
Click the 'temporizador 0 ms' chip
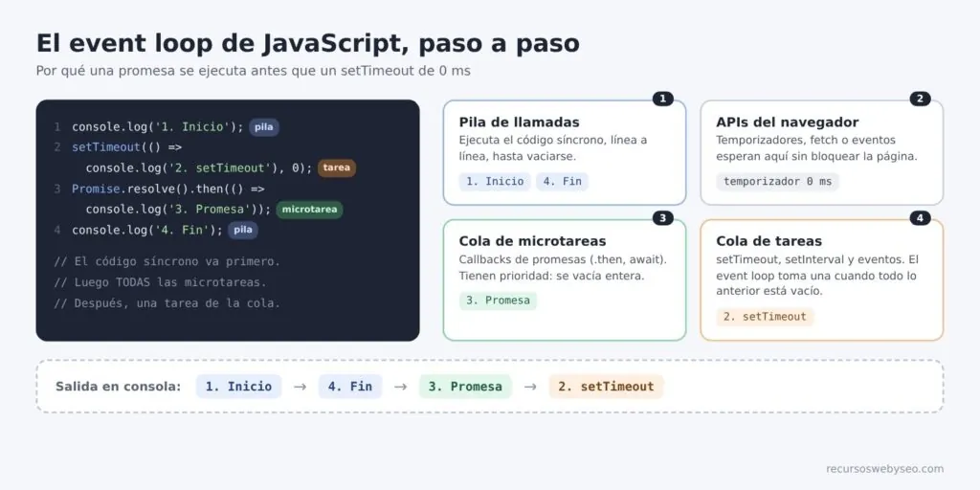(777, 182)
